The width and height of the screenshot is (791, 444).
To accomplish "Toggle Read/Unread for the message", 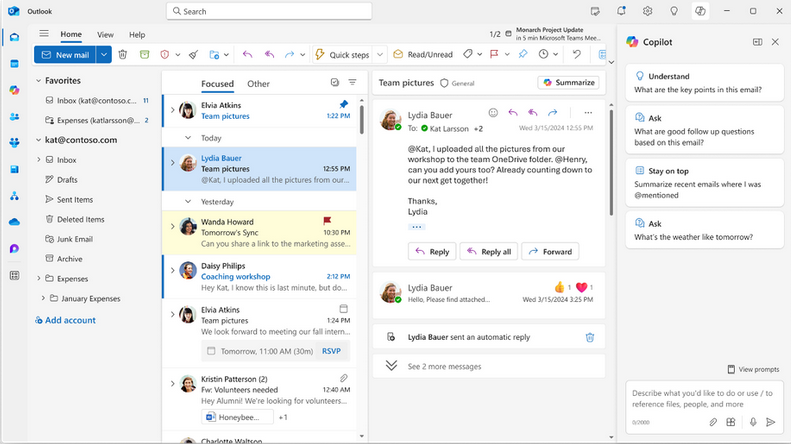I will click(x=423, y=54).
